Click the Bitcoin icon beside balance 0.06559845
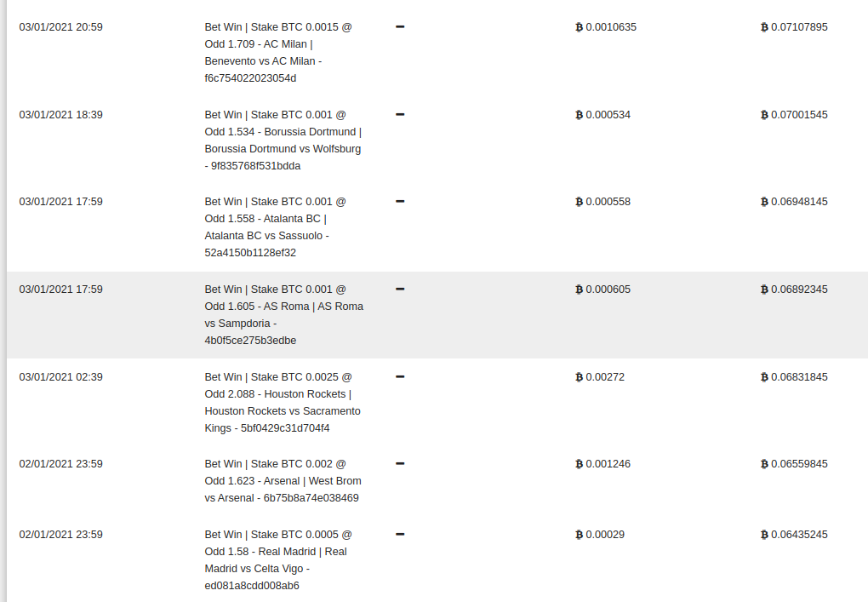The image size is (868, 602). [x=764, y=464]
